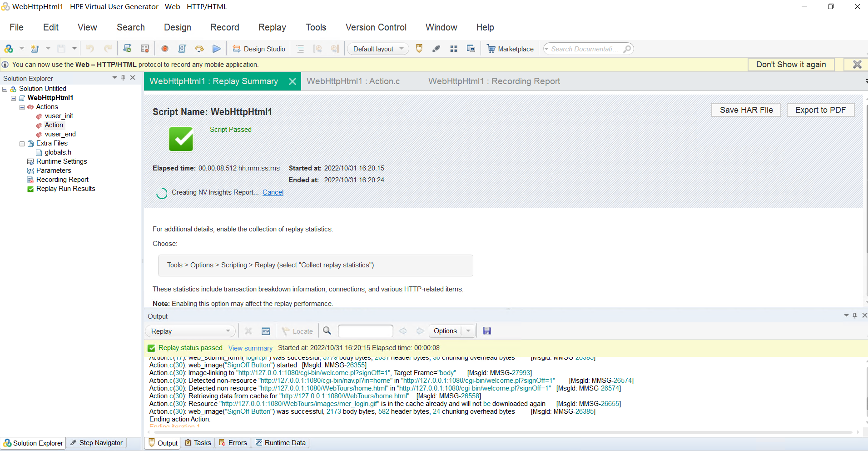Image resolution: width=868 pixels, height=451 pixels.
Task: Dismiss the mobile protocol notification bar
Action: coord(857,65)
